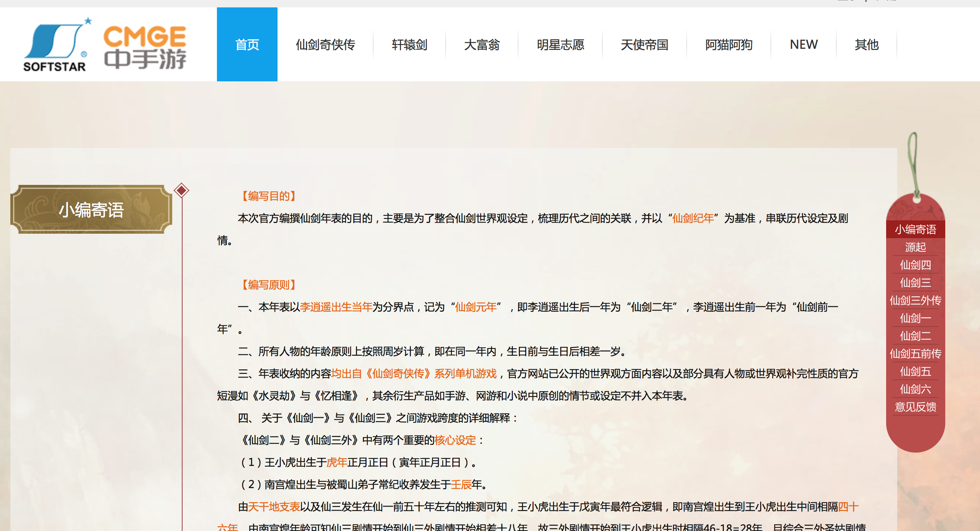Jump to 仙剑三外传 section
The height and width of the screenshot is (531, 980).
915,300
